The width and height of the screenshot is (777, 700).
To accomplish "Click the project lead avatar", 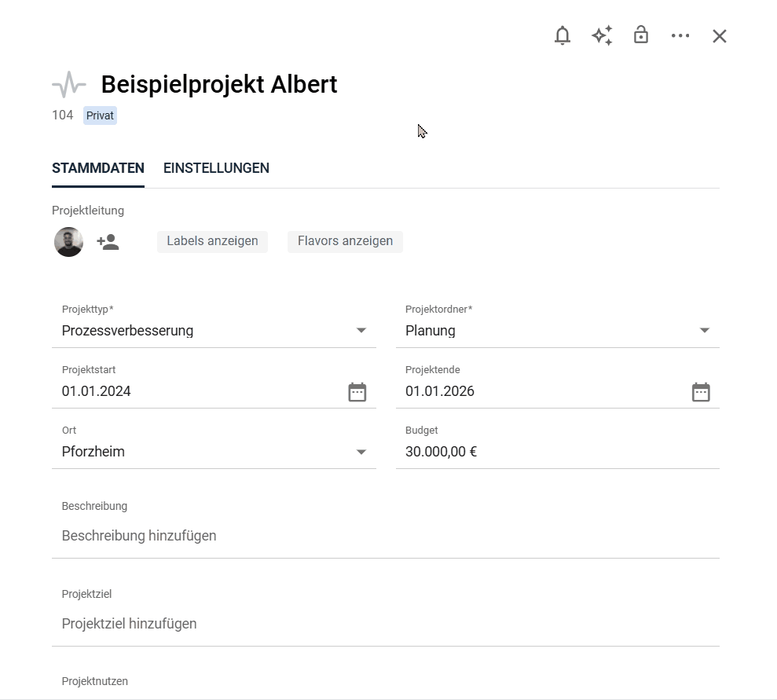I will (x=68, y=242).
